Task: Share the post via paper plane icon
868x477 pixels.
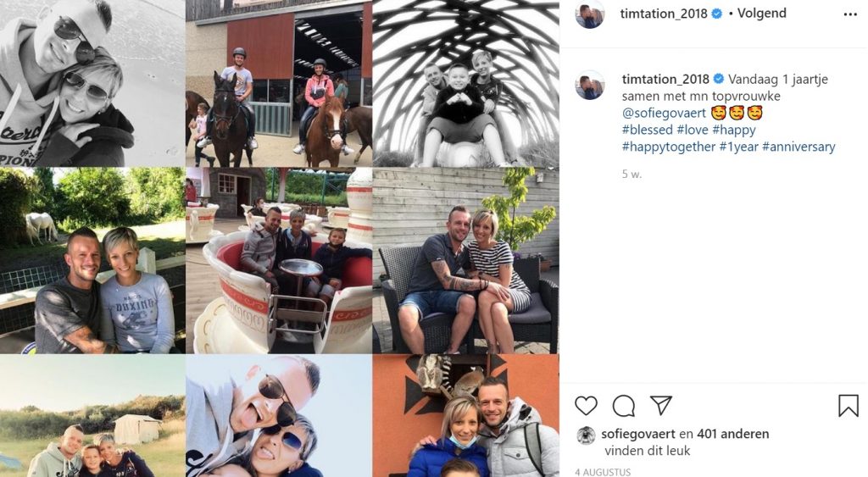Action: [661, 405]
